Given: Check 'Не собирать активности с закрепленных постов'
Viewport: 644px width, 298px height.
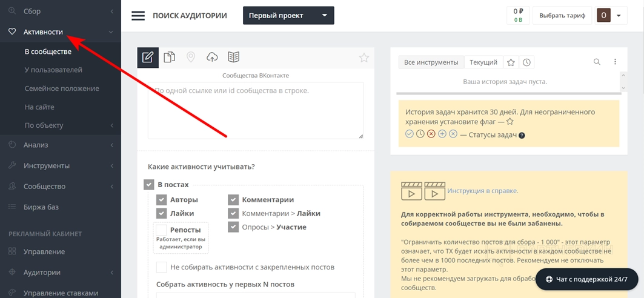Looking at the screenshot, I should (x=161, y=267).
